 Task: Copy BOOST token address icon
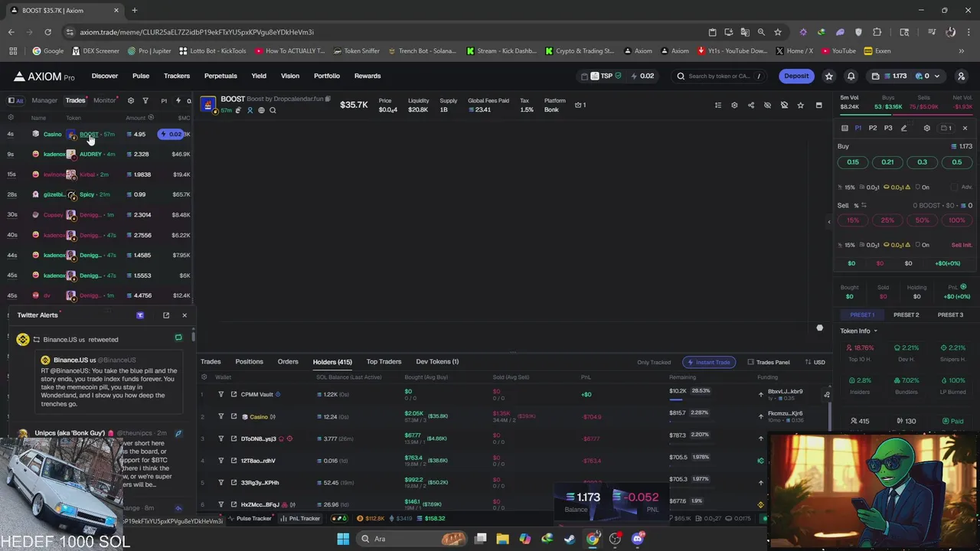(x=328, y=99)
